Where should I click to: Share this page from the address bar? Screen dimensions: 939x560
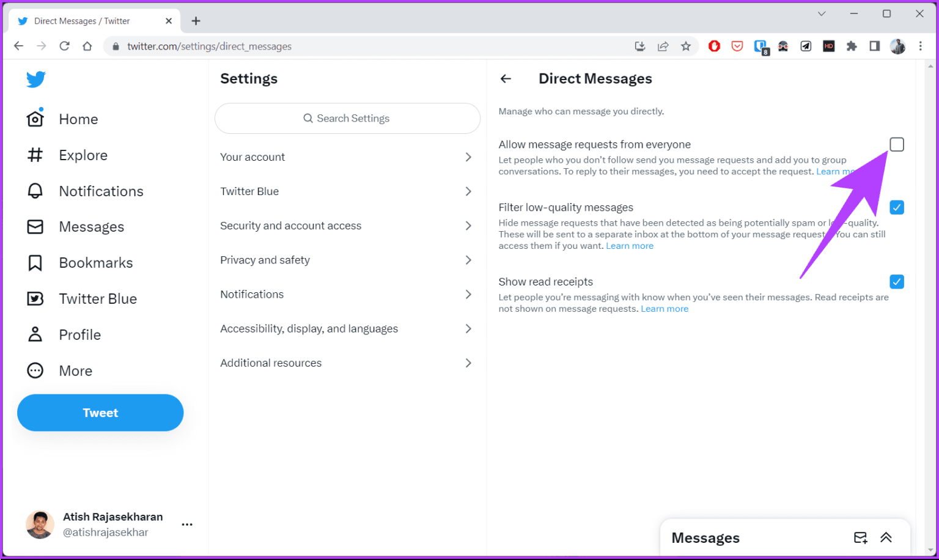coord(663,46)
